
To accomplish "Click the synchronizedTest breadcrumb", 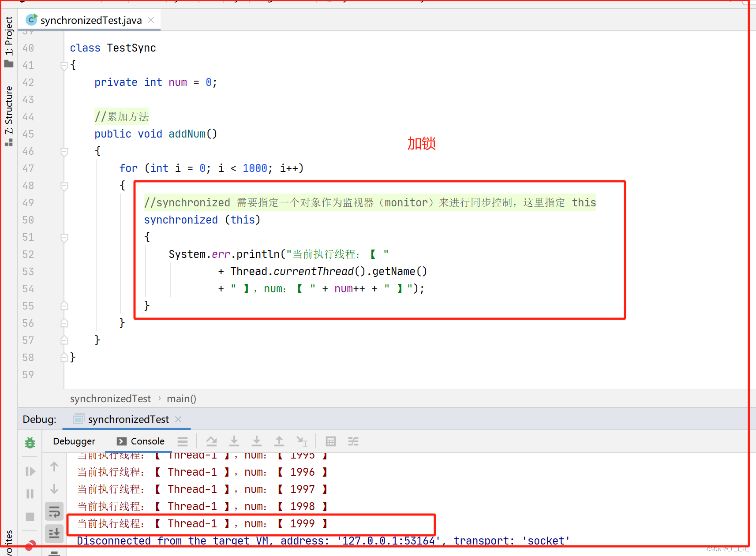I will (x=110, y=399).
